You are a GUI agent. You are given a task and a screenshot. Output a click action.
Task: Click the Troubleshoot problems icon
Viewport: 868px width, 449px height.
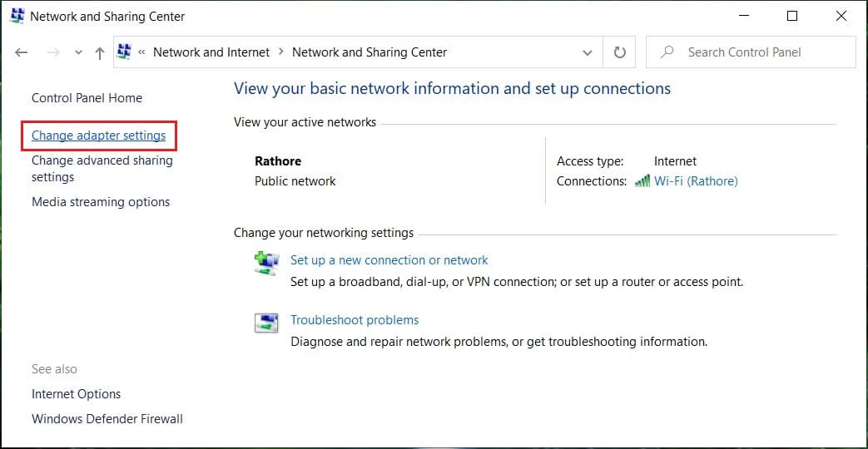[x=265, y=323]
